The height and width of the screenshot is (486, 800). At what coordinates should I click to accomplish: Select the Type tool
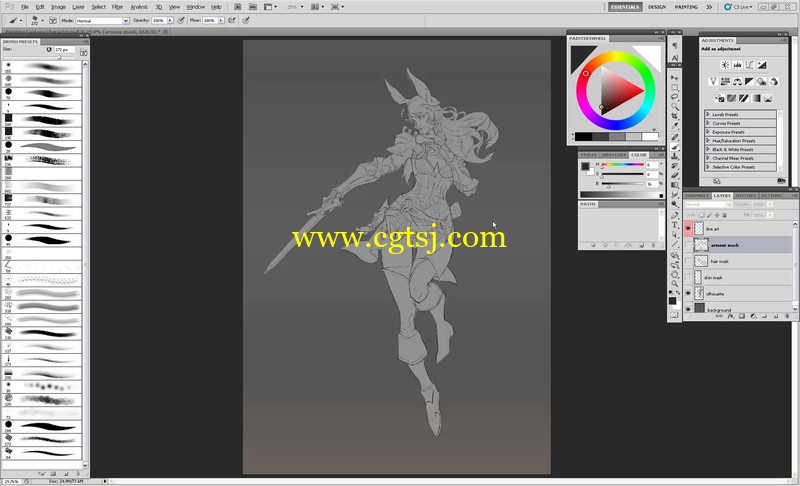[x=674, y=225]
